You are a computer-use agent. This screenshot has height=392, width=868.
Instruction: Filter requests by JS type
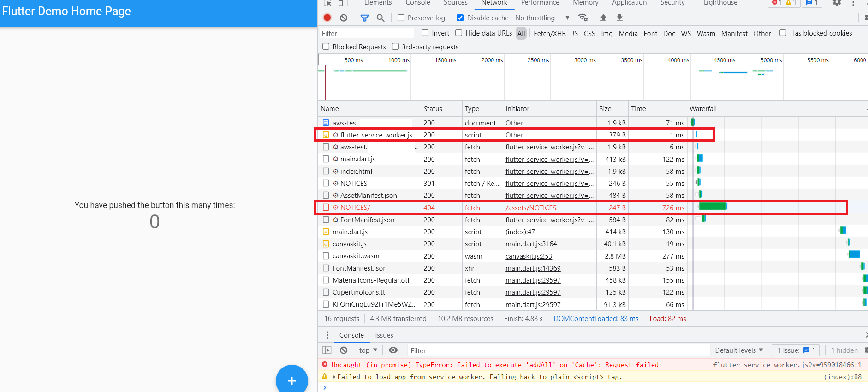575,33
